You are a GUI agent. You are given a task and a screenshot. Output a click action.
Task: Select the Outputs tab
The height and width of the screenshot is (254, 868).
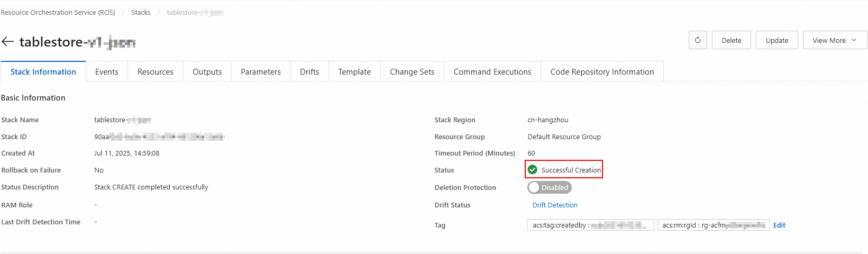(207, 72)
